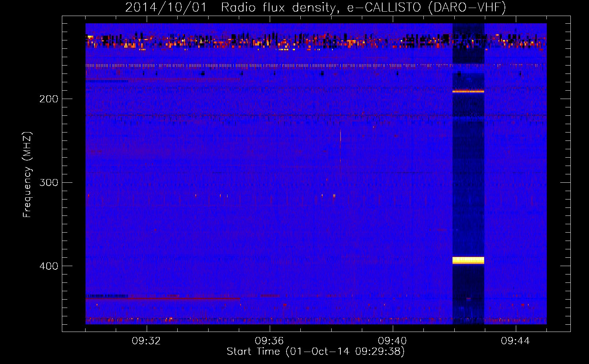Click the 200 frequency tick label
Screen dimensions: 589x364
coord(49,99)
